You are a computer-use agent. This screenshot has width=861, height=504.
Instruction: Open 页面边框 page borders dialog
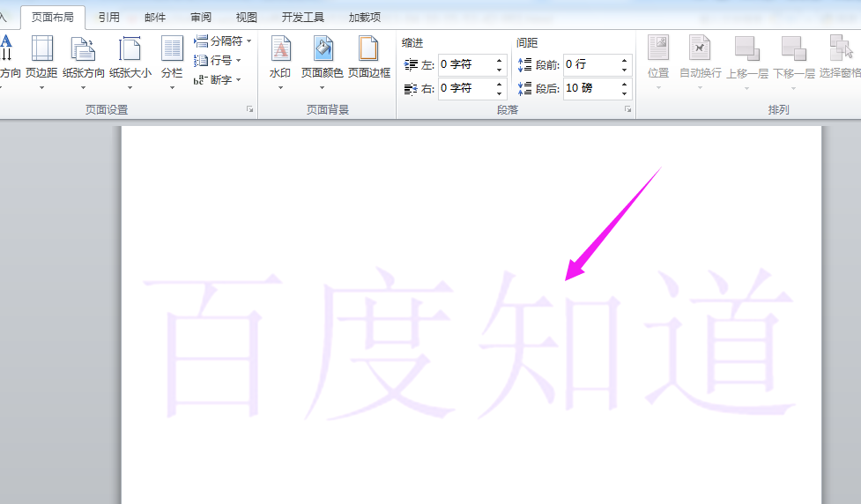[369, 58]
